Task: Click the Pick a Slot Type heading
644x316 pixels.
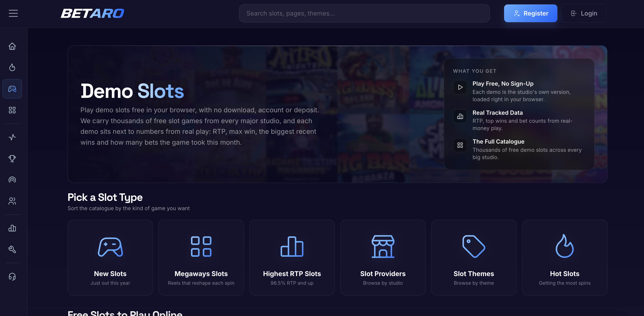Action: pyautogui.click(x=105, y=197)
